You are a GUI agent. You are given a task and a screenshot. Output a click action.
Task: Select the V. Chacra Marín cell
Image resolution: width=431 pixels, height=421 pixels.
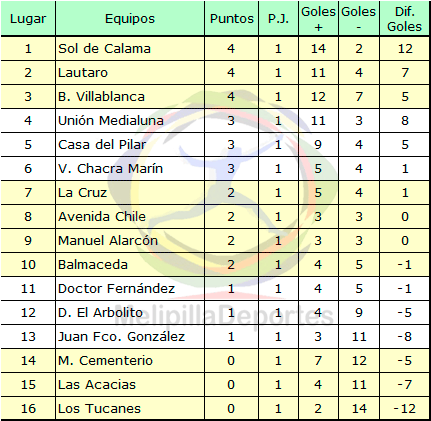tap(130, 169)
